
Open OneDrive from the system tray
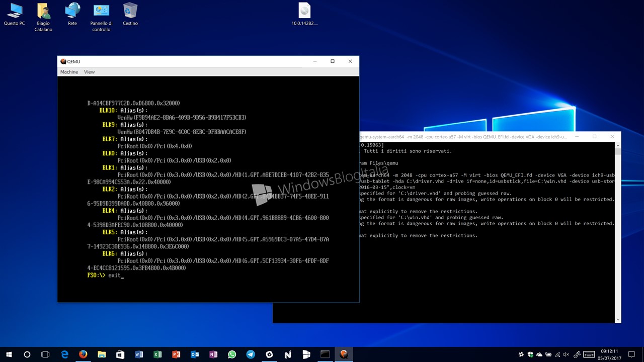tap(540, 354)
